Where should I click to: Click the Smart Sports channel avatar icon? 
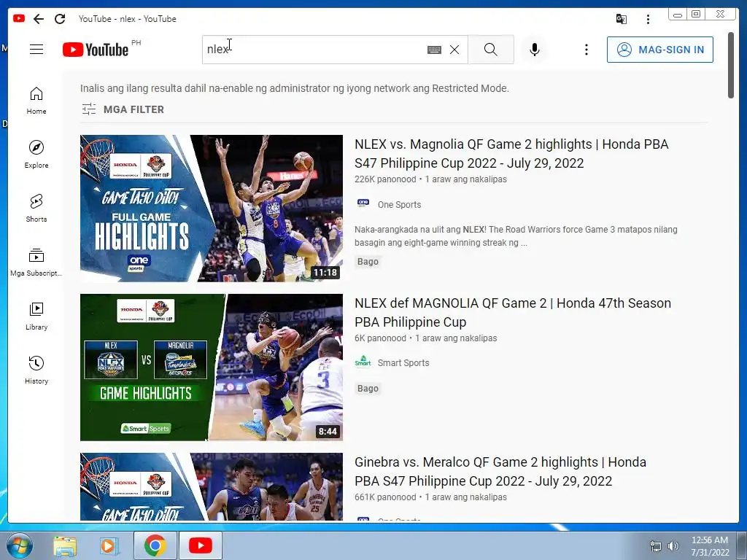click(363, 362)
